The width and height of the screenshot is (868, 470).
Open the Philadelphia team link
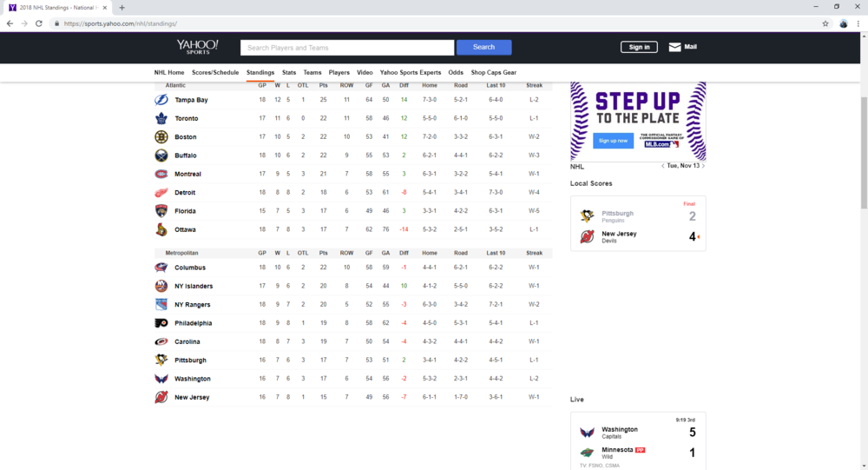click(x=194, y=323)
